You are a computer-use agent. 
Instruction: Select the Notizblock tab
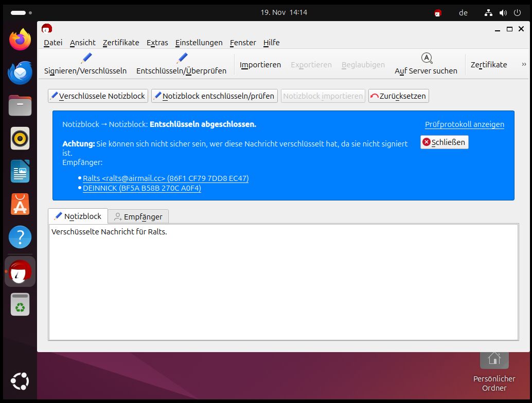tap(78, 216)
